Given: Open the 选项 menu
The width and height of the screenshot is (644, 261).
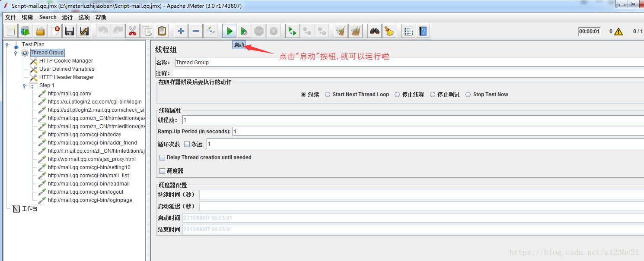Looking at the screenshot, I should [84, 17].
